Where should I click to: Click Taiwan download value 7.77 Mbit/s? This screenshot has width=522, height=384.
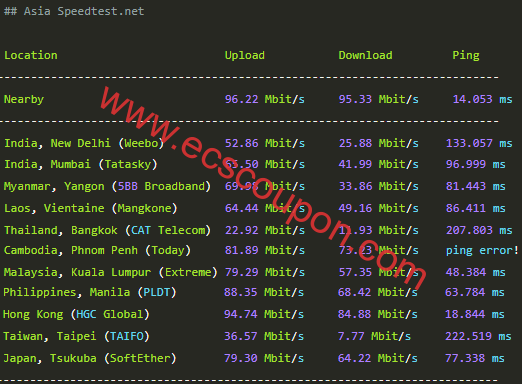click(374, 336)
